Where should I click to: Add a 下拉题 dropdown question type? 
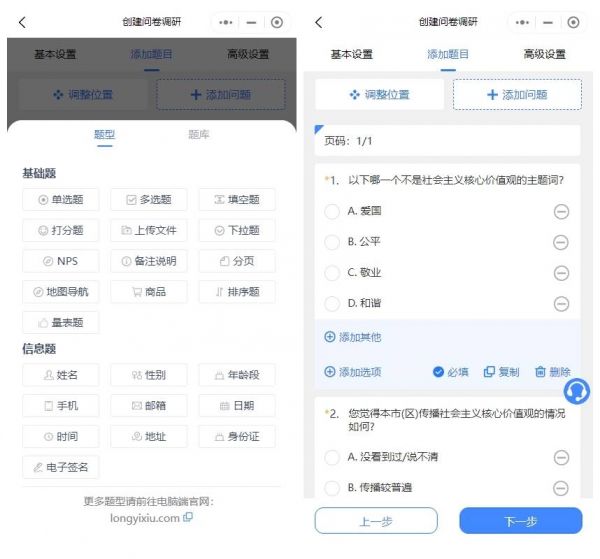[237, 230]
